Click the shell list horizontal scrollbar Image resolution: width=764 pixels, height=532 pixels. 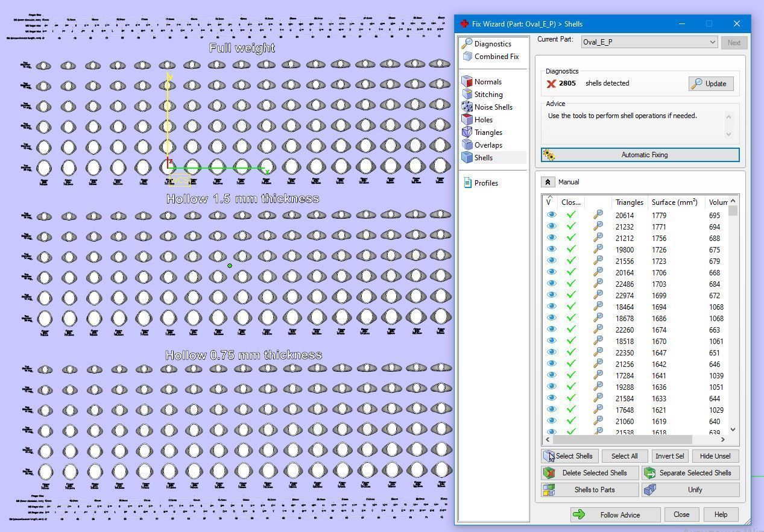624,440
